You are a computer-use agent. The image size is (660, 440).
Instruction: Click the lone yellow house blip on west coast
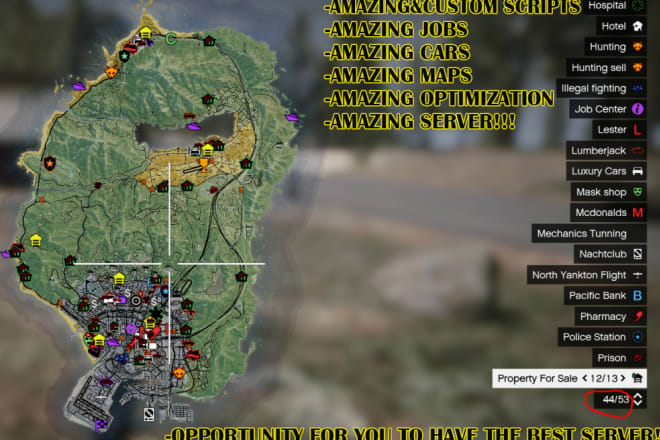point(36,240)
